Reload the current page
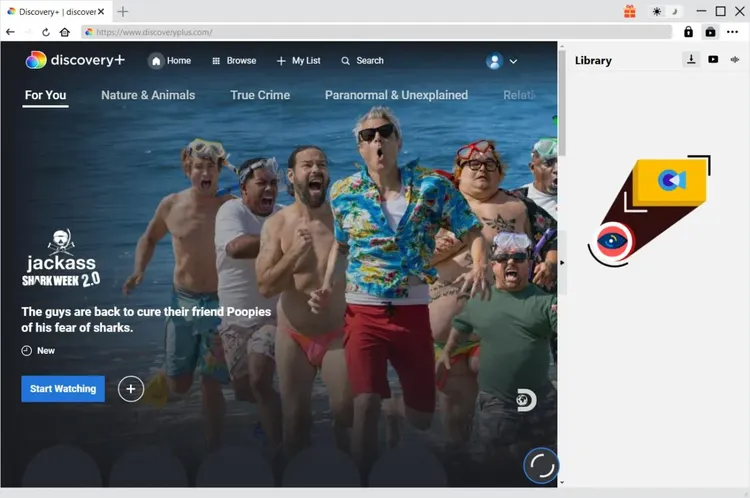Image resolution: width=750 pixels, height=498 pixels. pos(46,32)
